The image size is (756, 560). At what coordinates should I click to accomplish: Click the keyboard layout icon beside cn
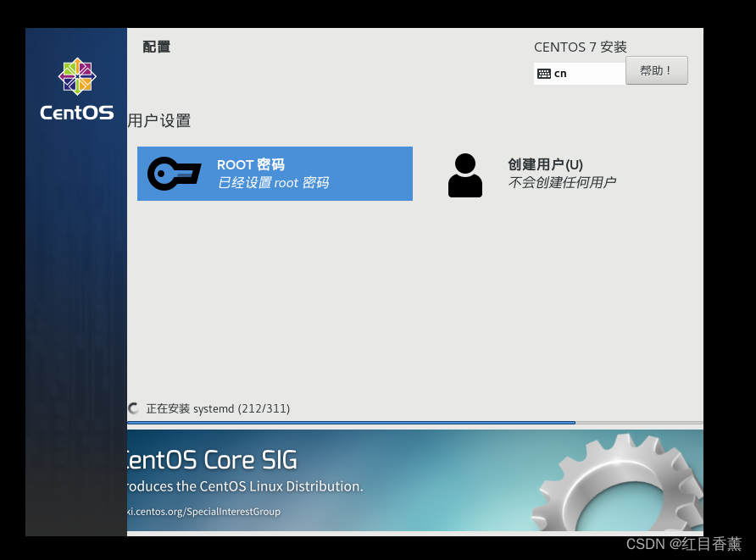543,74
